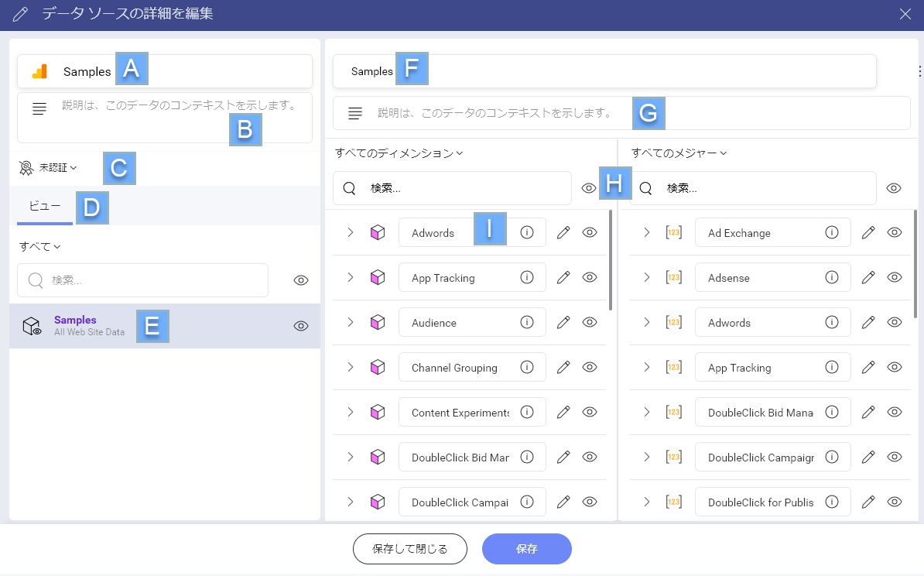Toggle visibility of App Tracking measure
This screenshot has height=576, width=924.
[895, 367]
